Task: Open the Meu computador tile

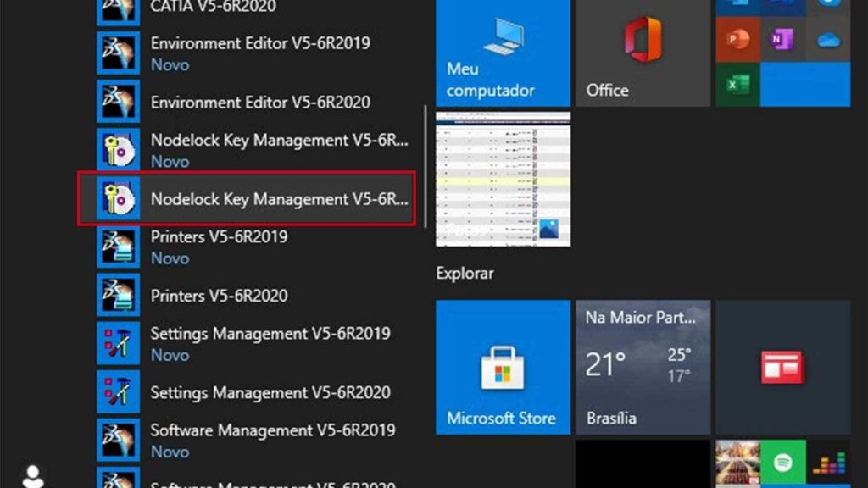Action: click(503, 53)
